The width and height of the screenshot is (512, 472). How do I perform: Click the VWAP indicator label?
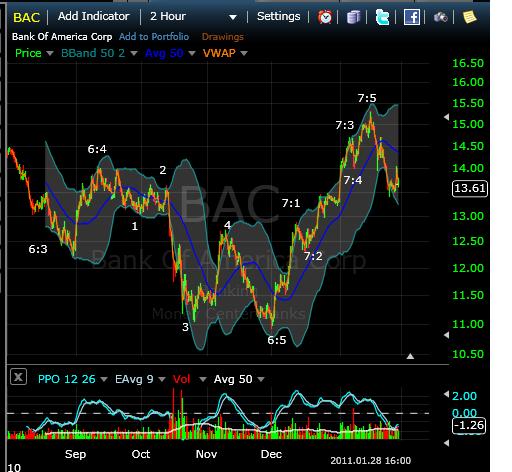(219, 53)
